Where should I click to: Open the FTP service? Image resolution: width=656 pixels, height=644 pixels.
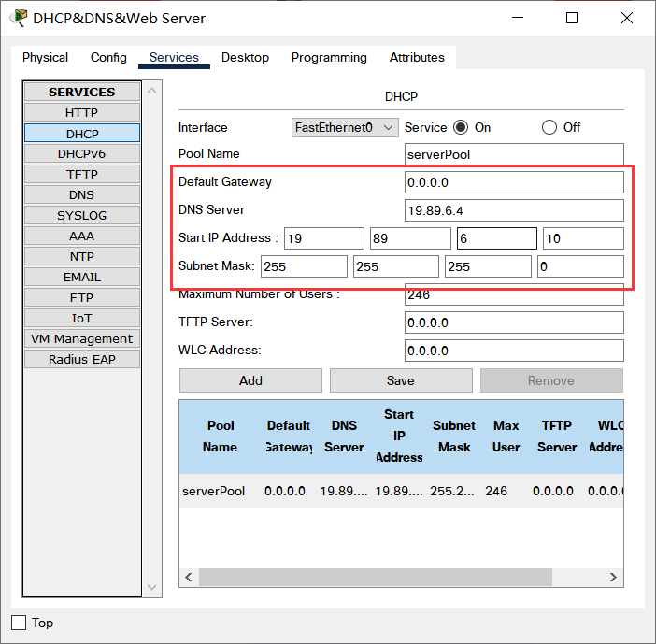coord(82,297)
